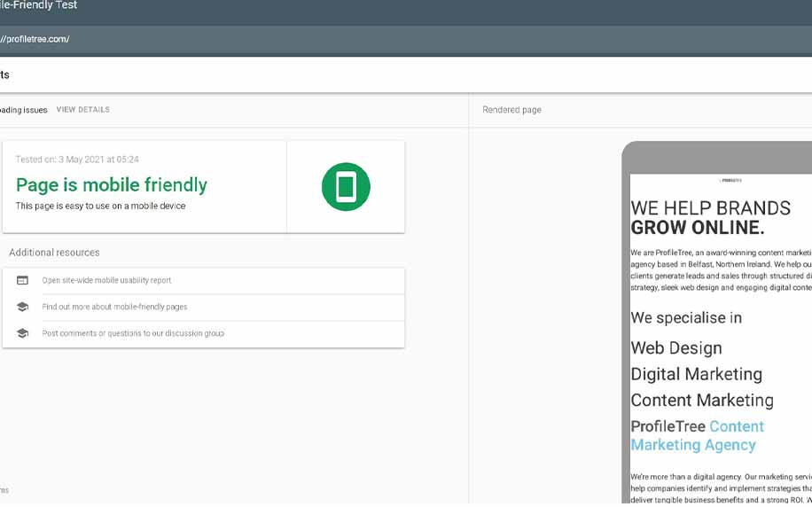Click the page loading issues label
The height and width of the screenshot is (507, 812).
23,110
